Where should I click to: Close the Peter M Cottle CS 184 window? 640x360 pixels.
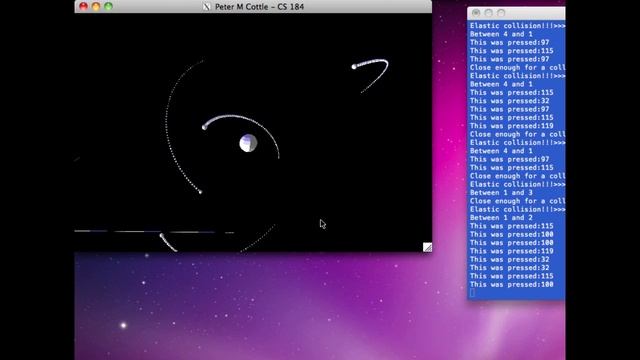click(x=83, y=7)
